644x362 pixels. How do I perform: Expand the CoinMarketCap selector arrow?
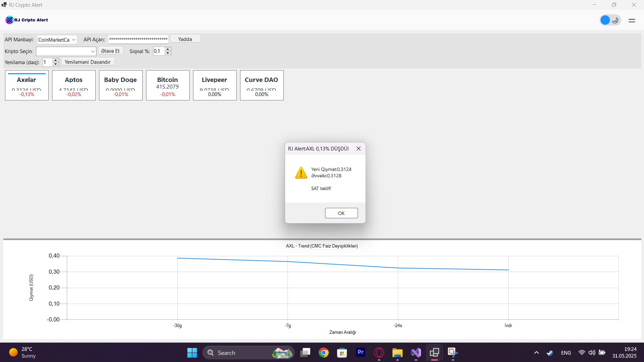[x=74, y=40]
